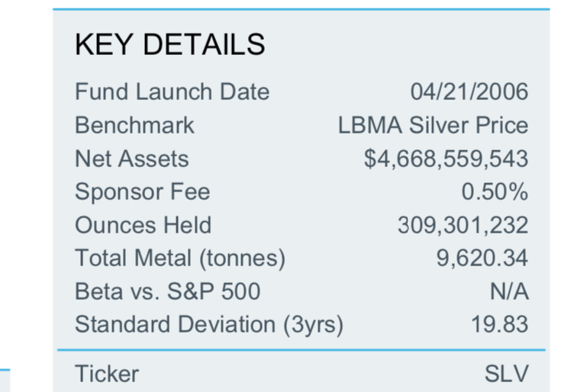577x392 pixels.
Task: Click the 19.83 standard deviation value
Action: pyautogui.click(x=500, y=324)
